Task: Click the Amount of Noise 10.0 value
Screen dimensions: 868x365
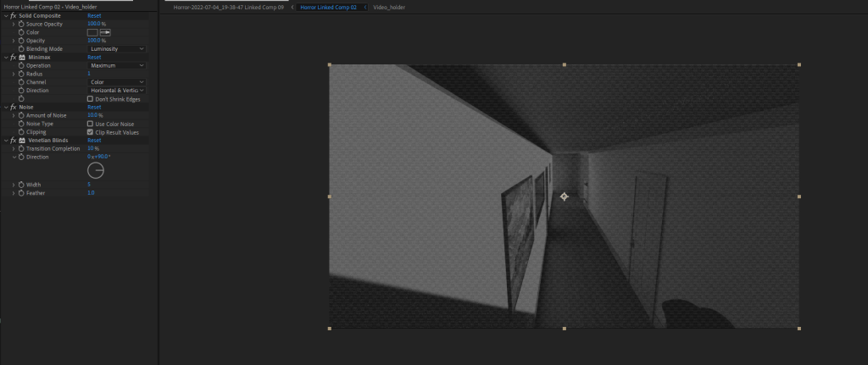Action: pyautogui.click(x=92, y=115)
